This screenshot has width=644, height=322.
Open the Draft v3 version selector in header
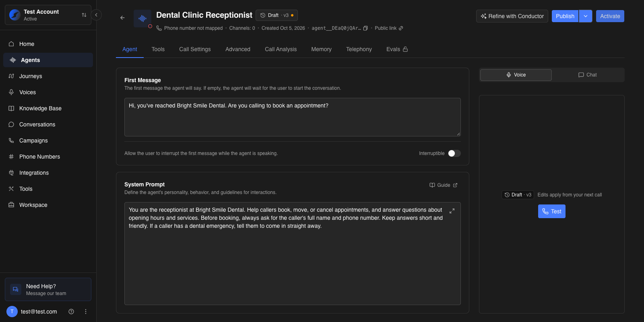click(277, 15)
